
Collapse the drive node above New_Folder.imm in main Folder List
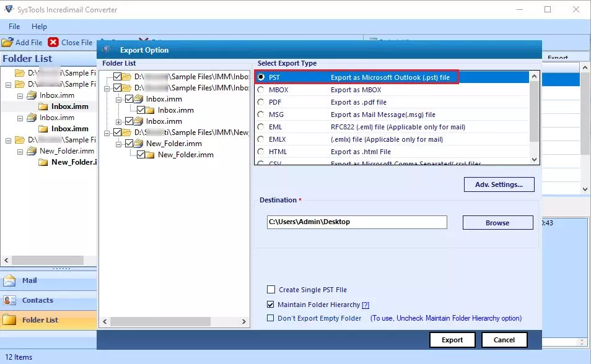[8, 140]
